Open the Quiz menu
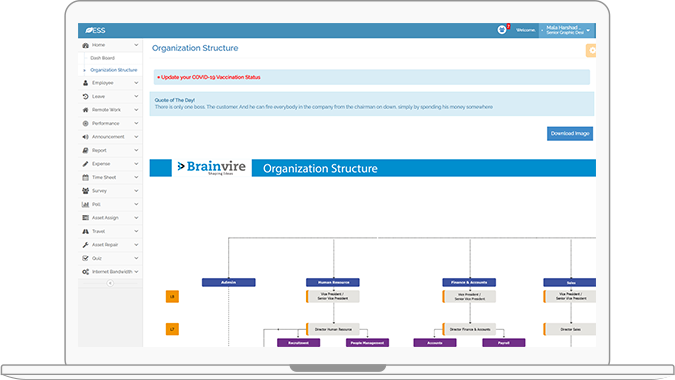The width and height of the screenshot is (675, 380). (x=110, y=258)
